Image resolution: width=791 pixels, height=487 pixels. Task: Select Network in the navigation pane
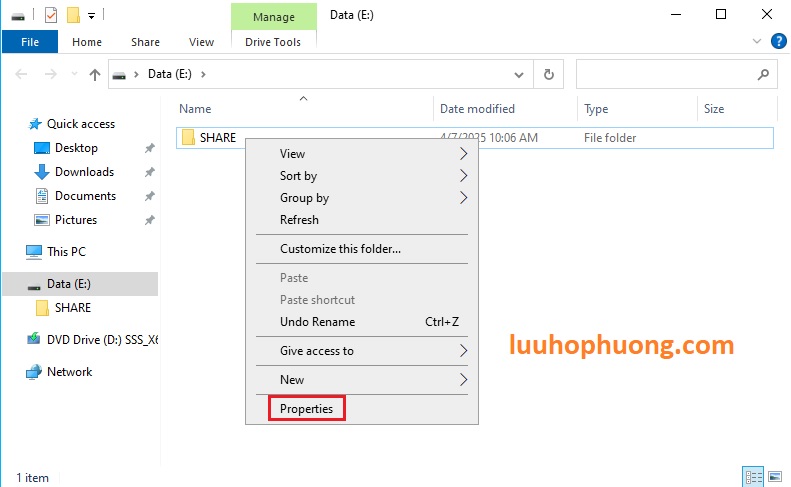(69, 372)
